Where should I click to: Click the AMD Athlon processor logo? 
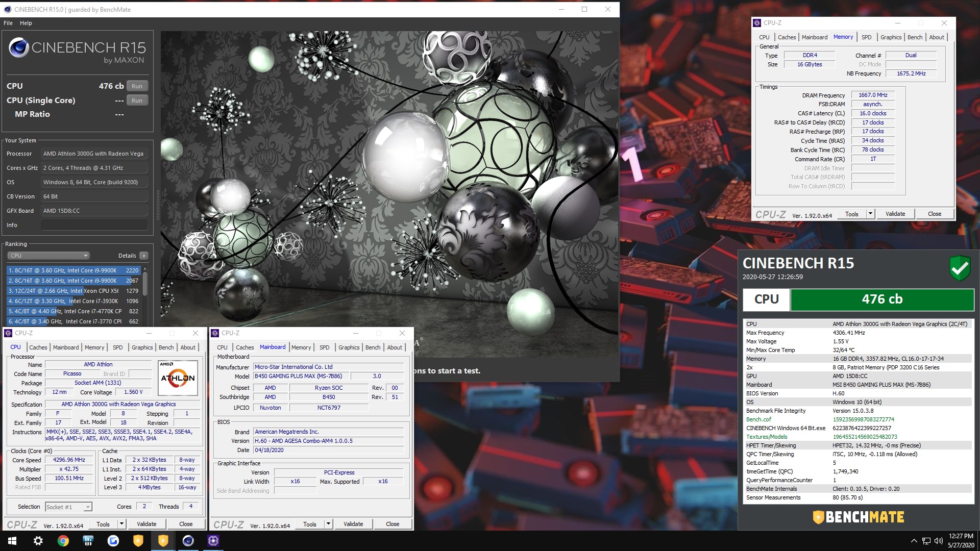(178, 378)
